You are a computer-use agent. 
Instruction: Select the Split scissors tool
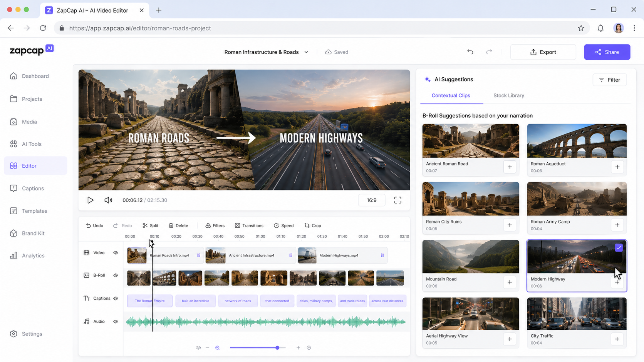150,225
